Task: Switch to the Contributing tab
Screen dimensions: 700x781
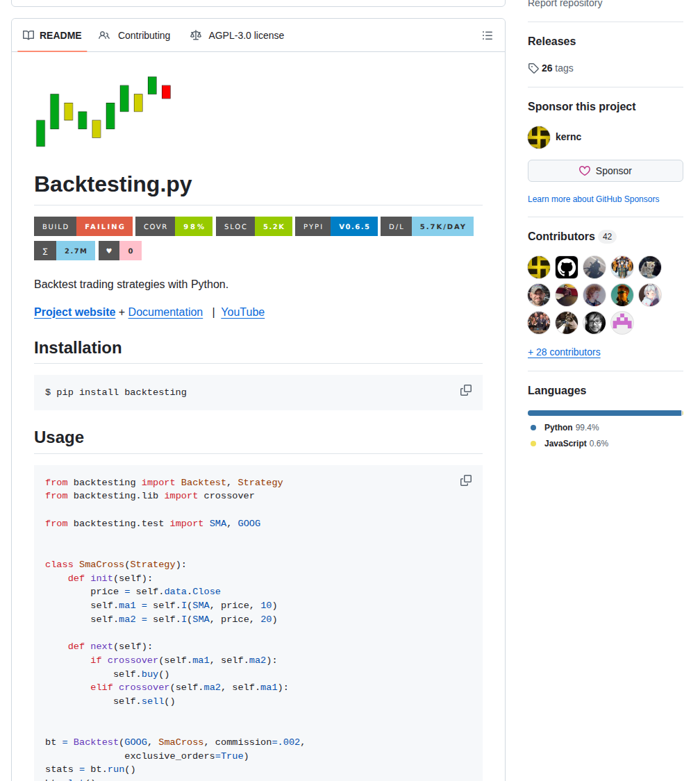Action: (x=135, y=35)
